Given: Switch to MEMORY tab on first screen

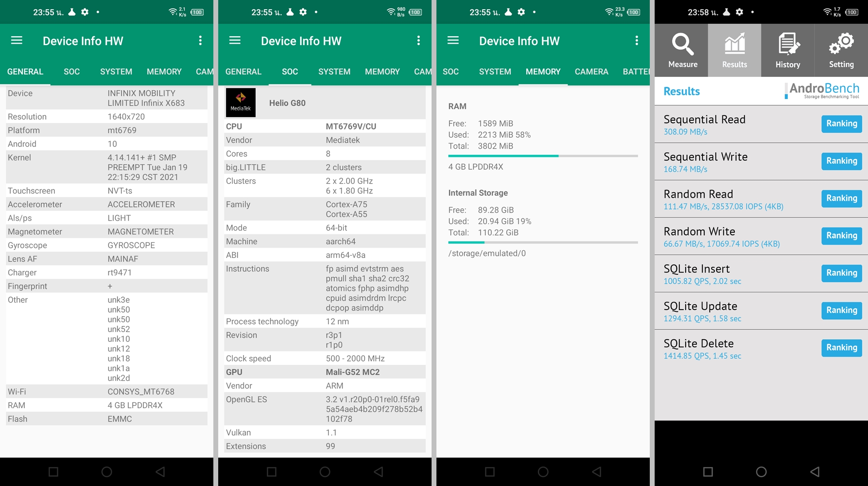Looking at the screenshot, I should 164,72.
